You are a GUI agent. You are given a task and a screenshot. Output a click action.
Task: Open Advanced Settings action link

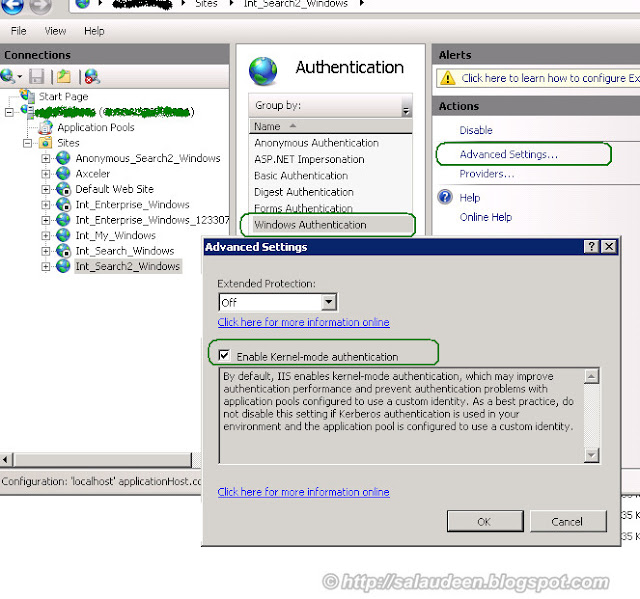pyautogui.click(x=509, y=154)
